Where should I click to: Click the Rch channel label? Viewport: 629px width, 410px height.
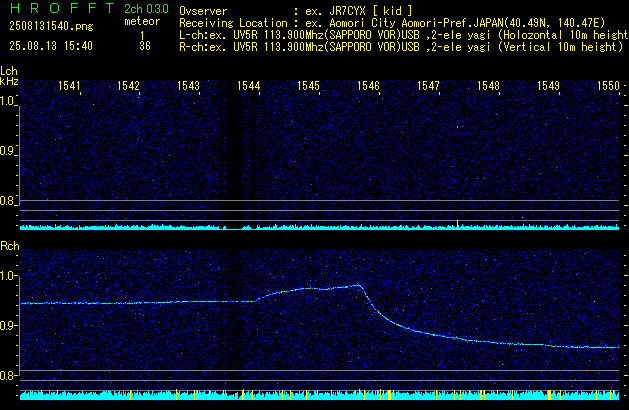(x=10, y=246)
